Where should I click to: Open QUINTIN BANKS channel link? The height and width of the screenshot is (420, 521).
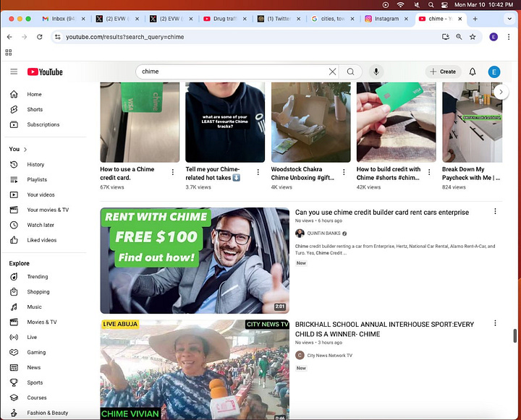(323, 233)
